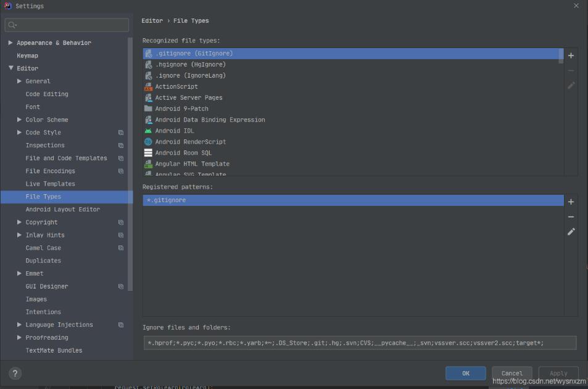Add a new registered pattern

click(571, 202)
